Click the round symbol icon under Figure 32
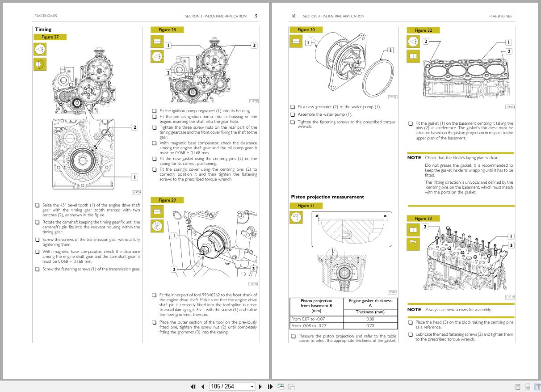Image resolution: width=541 pixels, height=392 pixels. (x=413, y=42)
